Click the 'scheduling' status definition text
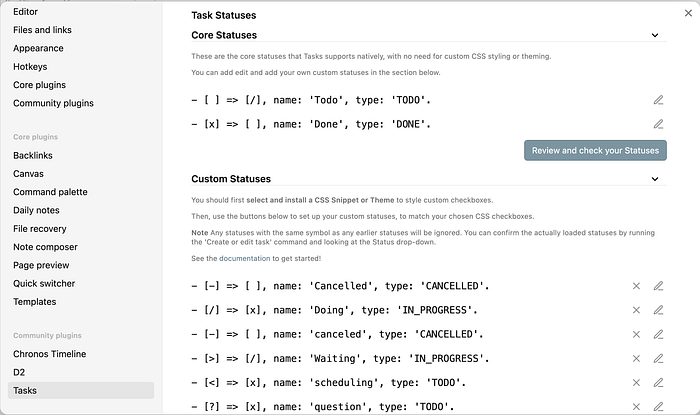700x415 pixels. [329, 382]
